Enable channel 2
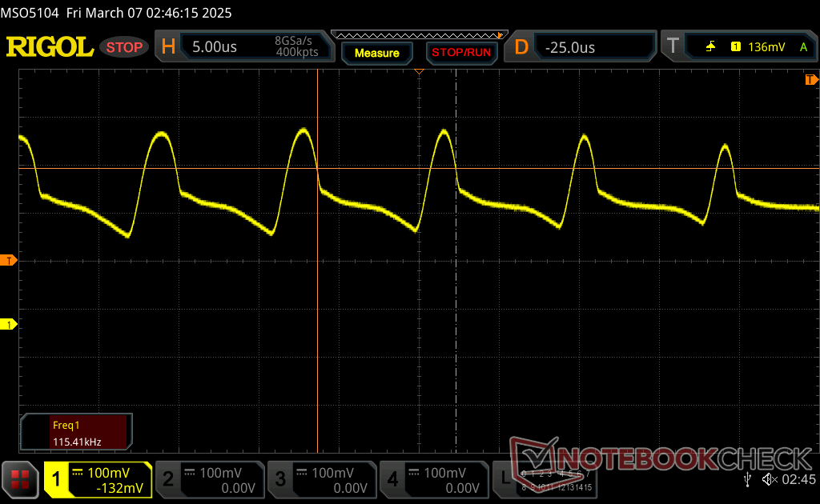The image size is (820, 504). [x=209, y=479]
